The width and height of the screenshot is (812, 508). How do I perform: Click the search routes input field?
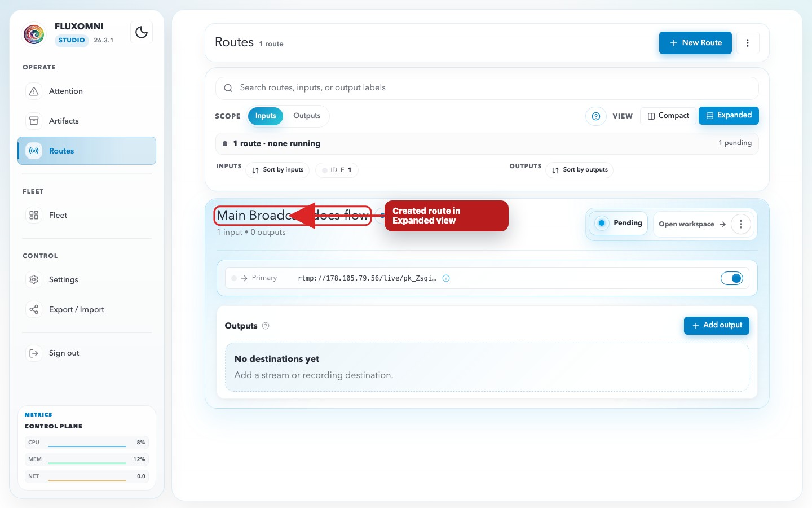click(x=487, y=88)
